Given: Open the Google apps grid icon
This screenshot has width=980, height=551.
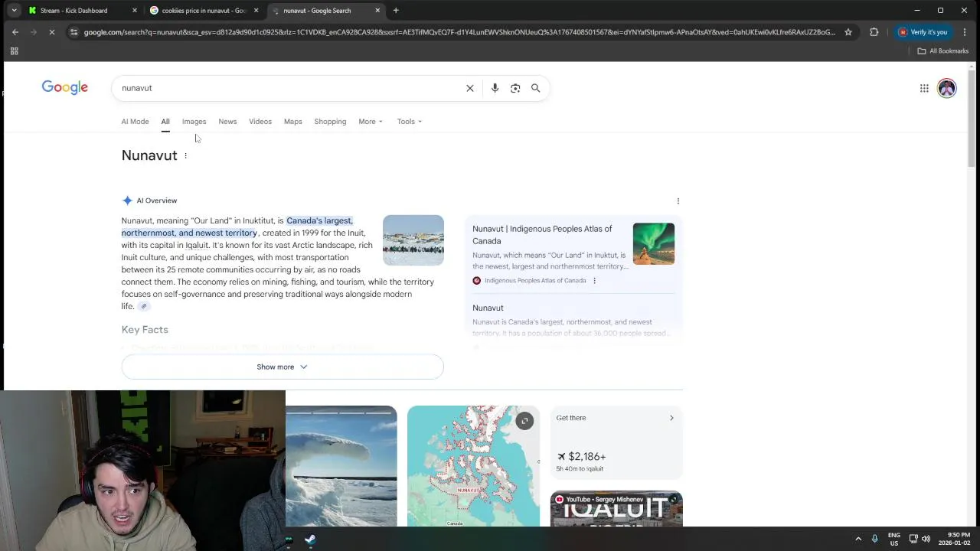Looking at the screenshot, I should tap(924, 88).
